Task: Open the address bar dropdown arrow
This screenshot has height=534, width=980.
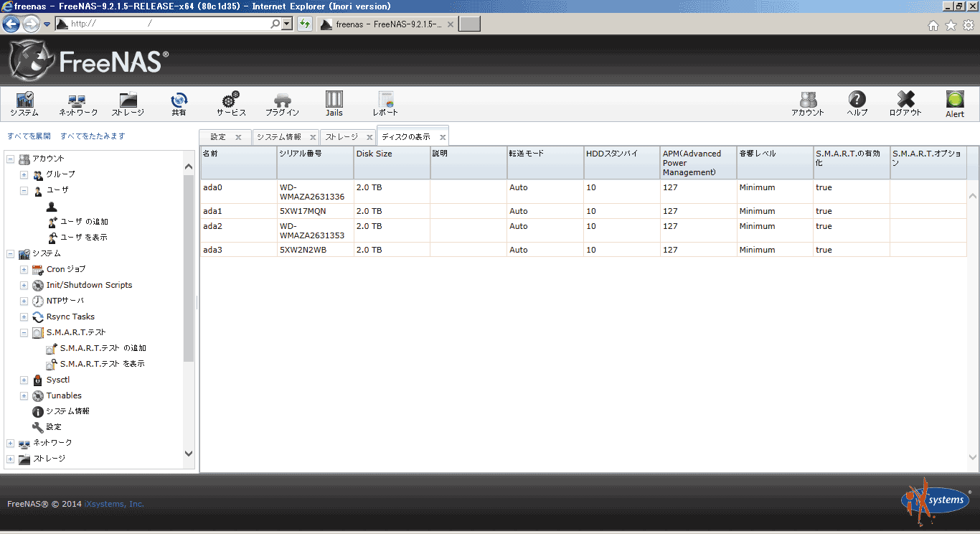Action: pos(288,24)
